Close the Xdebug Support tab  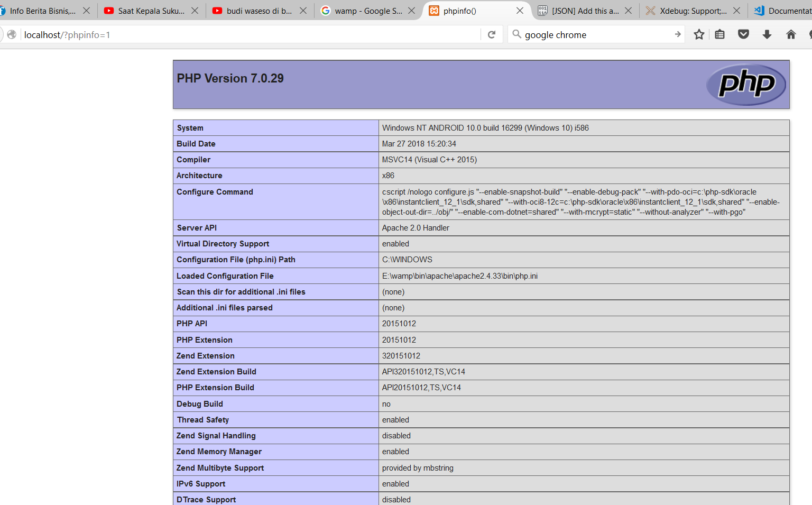point(736,11)
